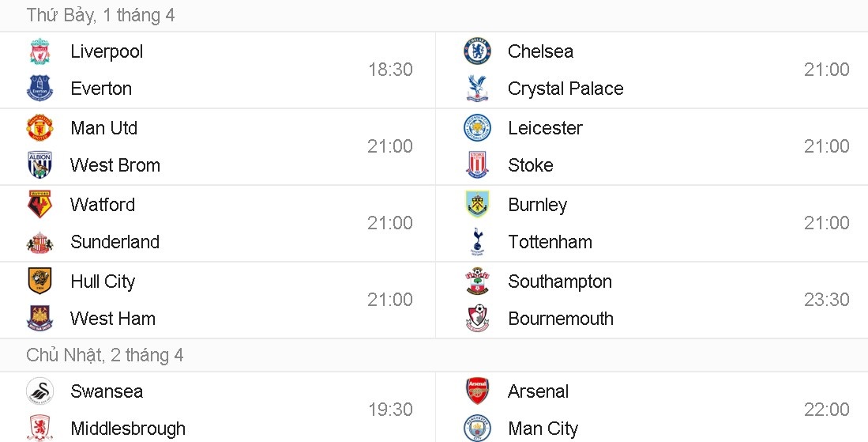Screen dimensions: 868x442
Task: Open the Burnley team link
Action: click(x=538, y=205)
